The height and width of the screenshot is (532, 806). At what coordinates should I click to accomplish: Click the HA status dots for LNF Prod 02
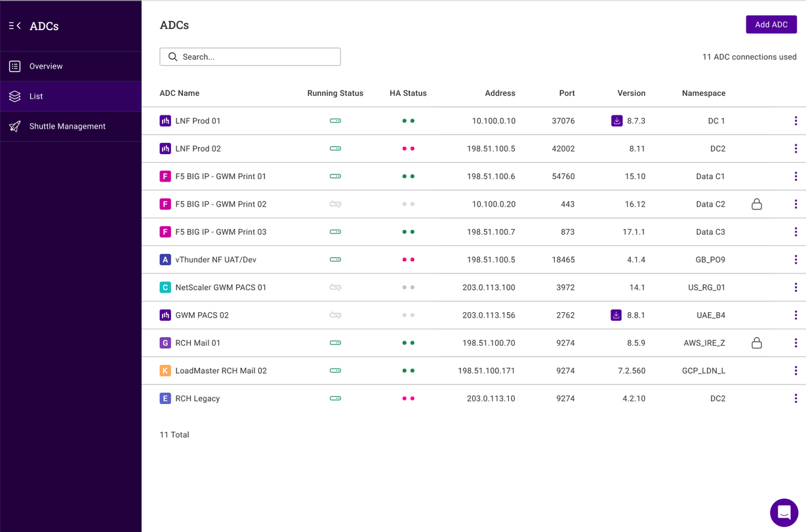tap(408, 149)
